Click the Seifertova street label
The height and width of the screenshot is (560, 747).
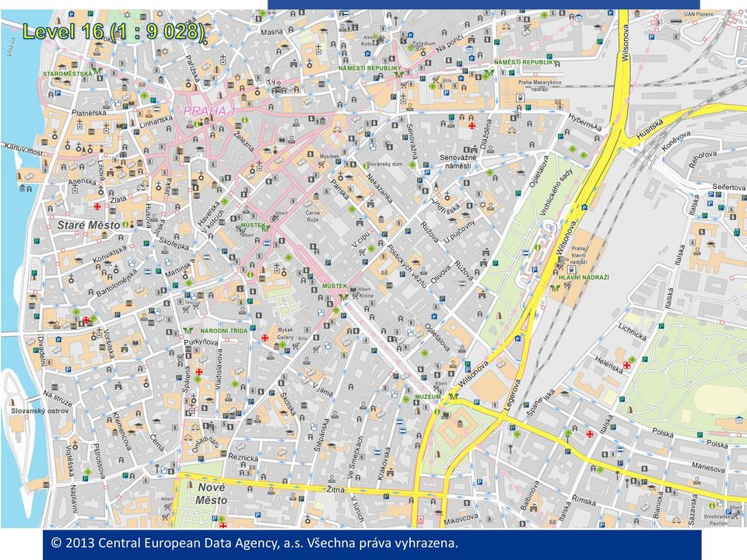pos(728,187)
